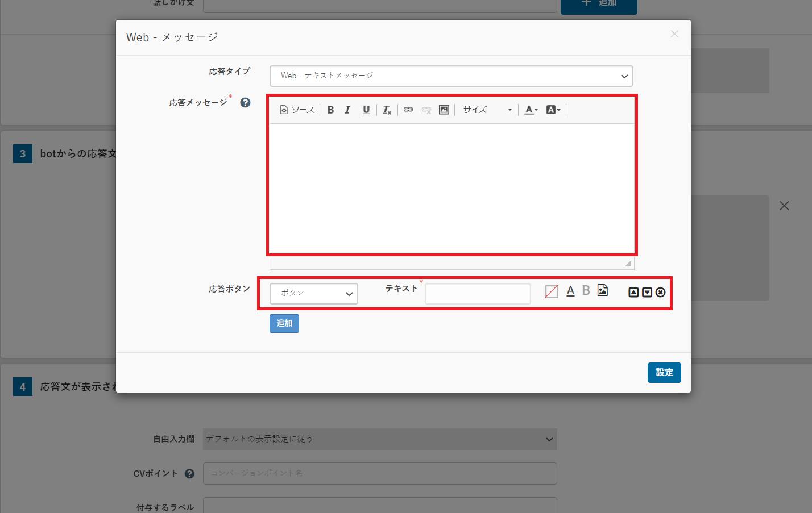Open the text color picker in editor toolbar
812x513 pixels.
click(x=531, y=110)
